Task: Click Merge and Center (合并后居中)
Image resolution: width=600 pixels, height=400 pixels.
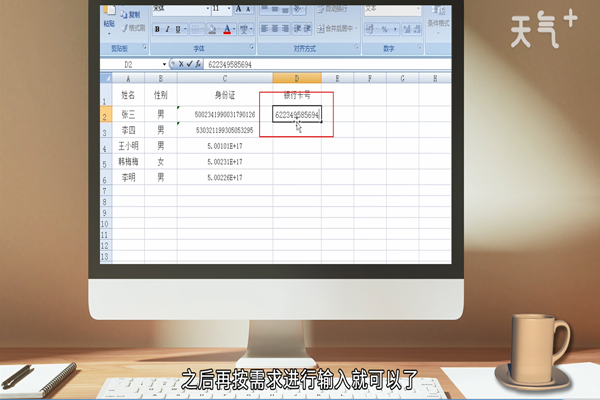Action: coord(335,29)
